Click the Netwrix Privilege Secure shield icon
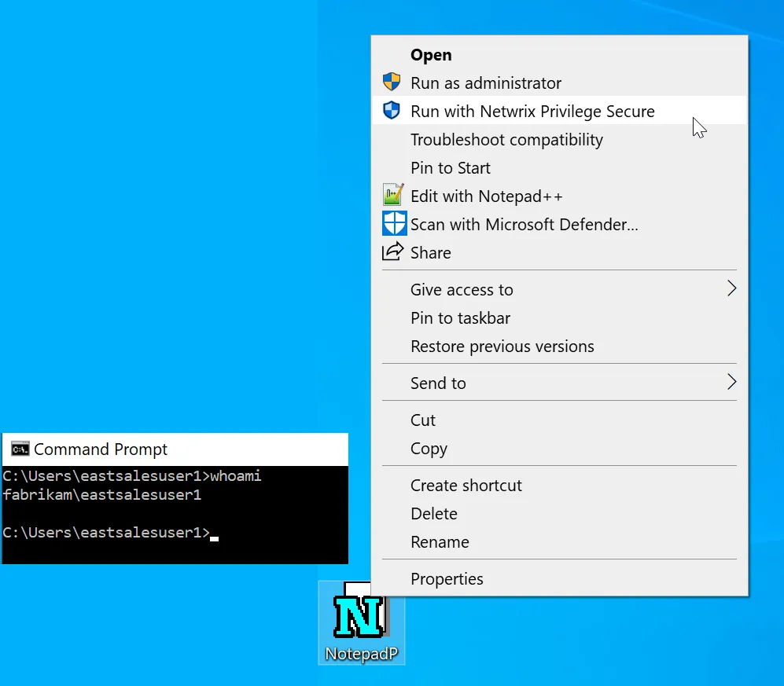The image size is (784, 686). point(392,111)
